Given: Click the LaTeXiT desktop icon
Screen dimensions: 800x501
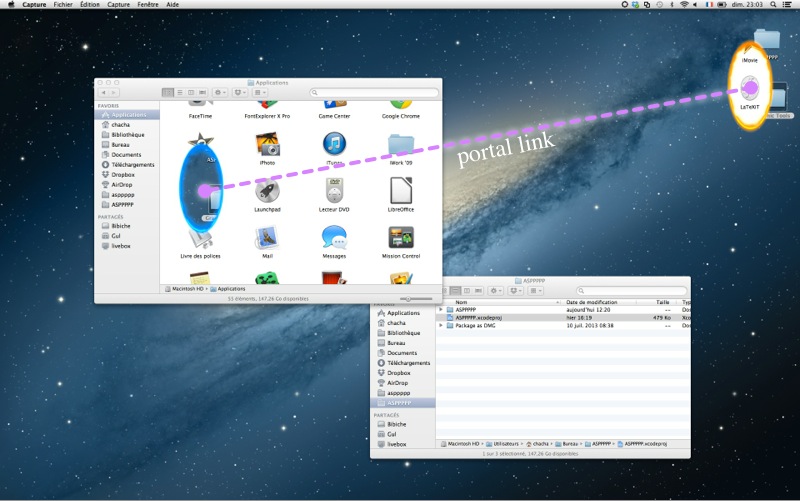Looking at the screenshot, I should point(749,89).
